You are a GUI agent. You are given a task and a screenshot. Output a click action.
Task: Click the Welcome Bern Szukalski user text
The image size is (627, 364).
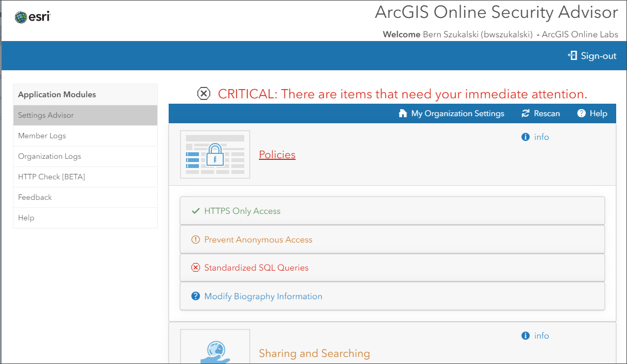(x=457, y=35)
